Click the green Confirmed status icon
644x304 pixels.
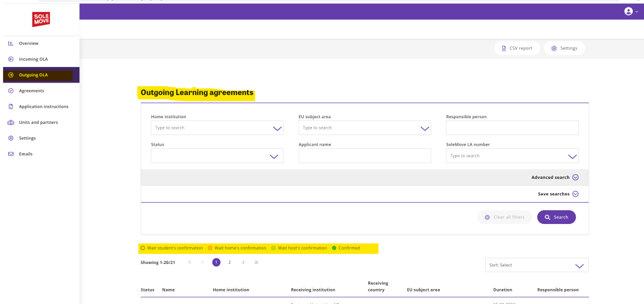(334, 248)
